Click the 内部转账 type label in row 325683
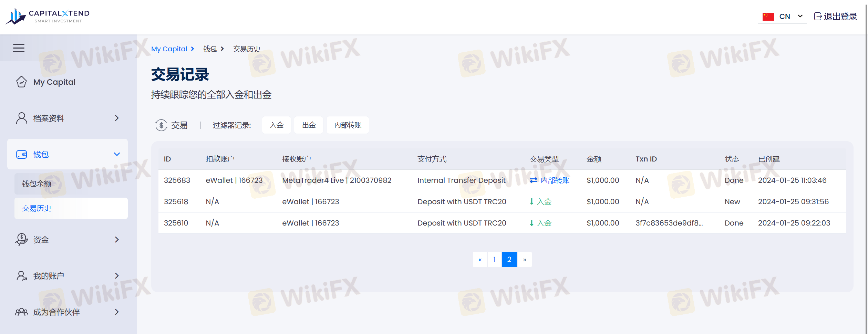The width and height of the screenshot is (868, 334). tap(555, 180)
